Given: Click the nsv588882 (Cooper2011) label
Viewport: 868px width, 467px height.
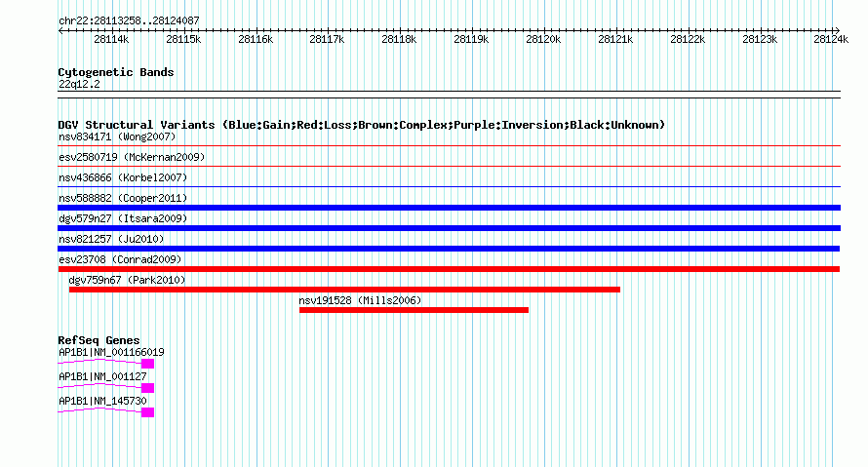Looking at the screenshot, I should (x=123, y=198).
